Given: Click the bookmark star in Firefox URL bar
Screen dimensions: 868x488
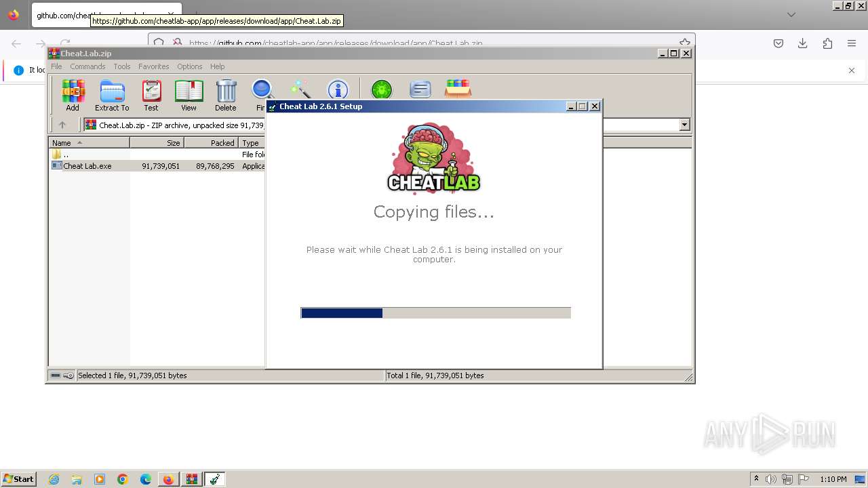Looking at the screenshot, I should click(684, 43).
